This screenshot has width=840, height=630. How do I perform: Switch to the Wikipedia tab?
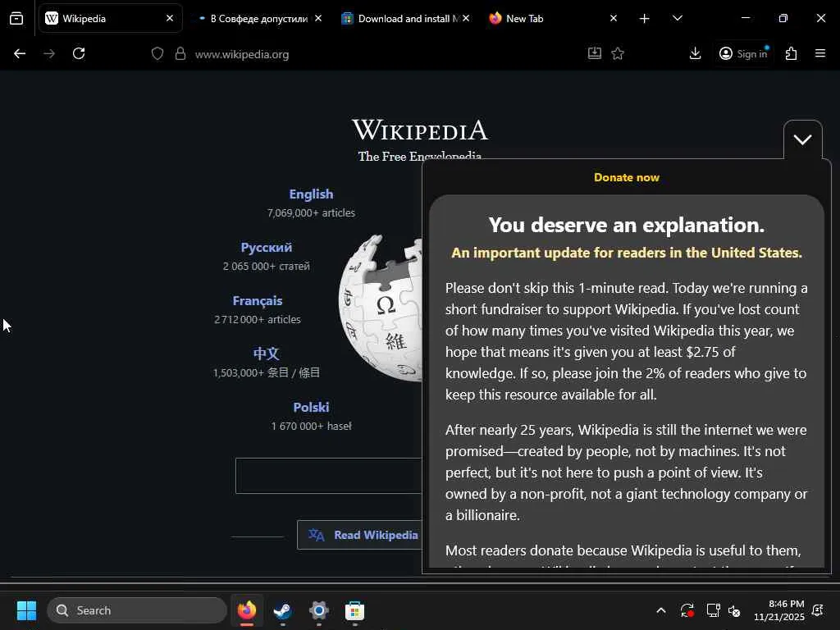pyautogui.click(x=111, y=19)
